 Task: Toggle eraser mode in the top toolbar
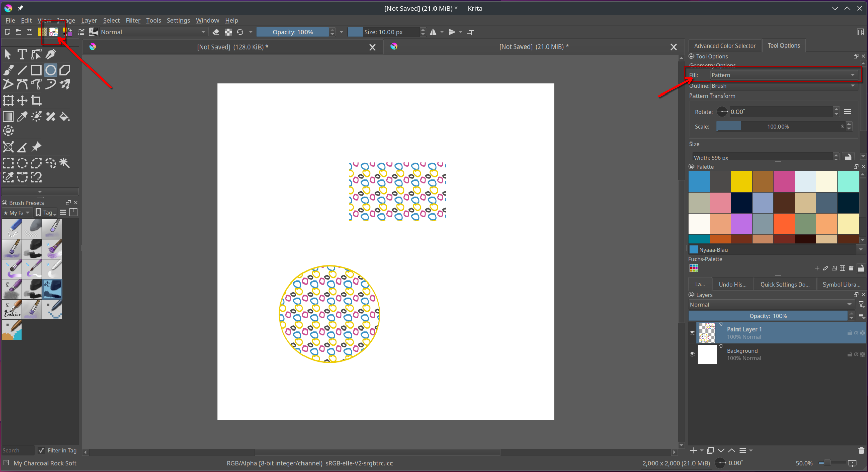pyautogui.click(x=216, y=32)
